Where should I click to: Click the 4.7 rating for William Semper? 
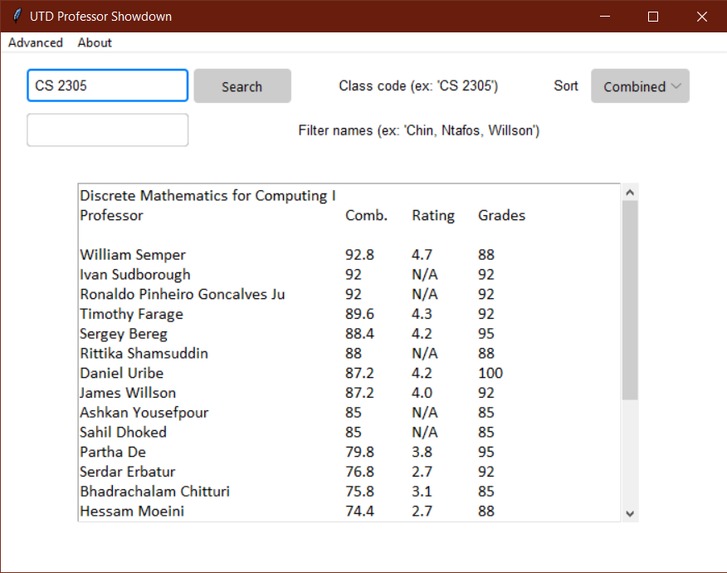pyautogui.click(x=422, y=255)
